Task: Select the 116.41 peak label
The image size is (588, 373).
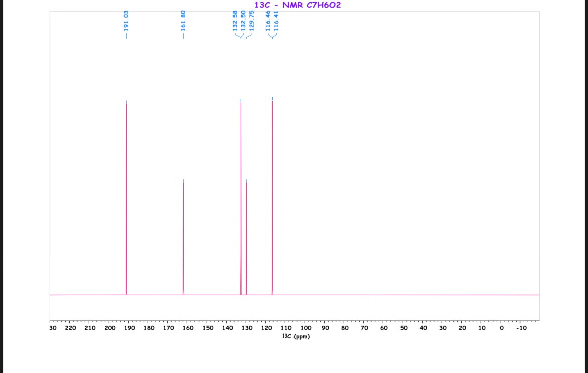Action: click(x=277, y=20)
